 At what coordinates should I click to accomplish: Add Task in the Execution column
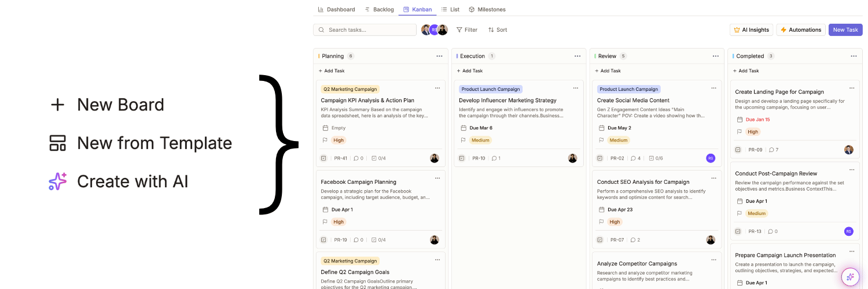click(470, 71)
